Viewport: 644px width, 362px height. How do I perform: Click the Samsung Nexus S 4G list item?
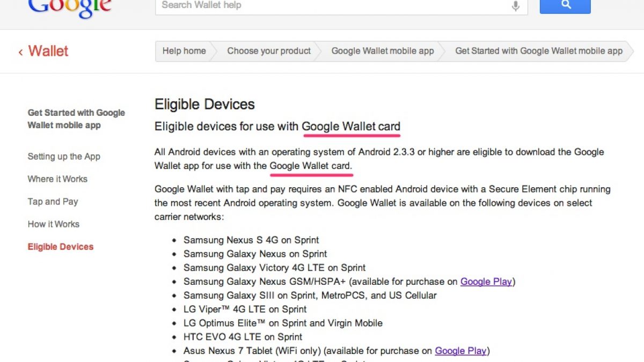251,240
